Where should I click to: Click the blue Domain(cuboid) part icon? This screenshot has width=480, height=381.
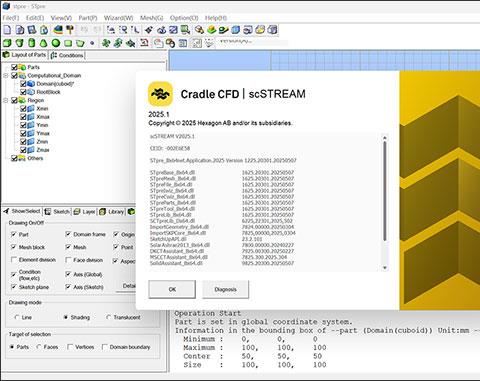pyautogui.click(x=31, y=84)
